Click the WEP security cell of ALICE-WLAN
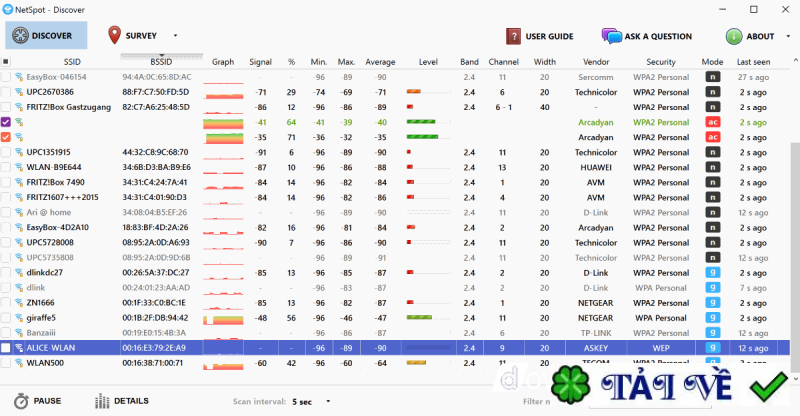Viewport: 800px width, 416px height. coord(661,348)
